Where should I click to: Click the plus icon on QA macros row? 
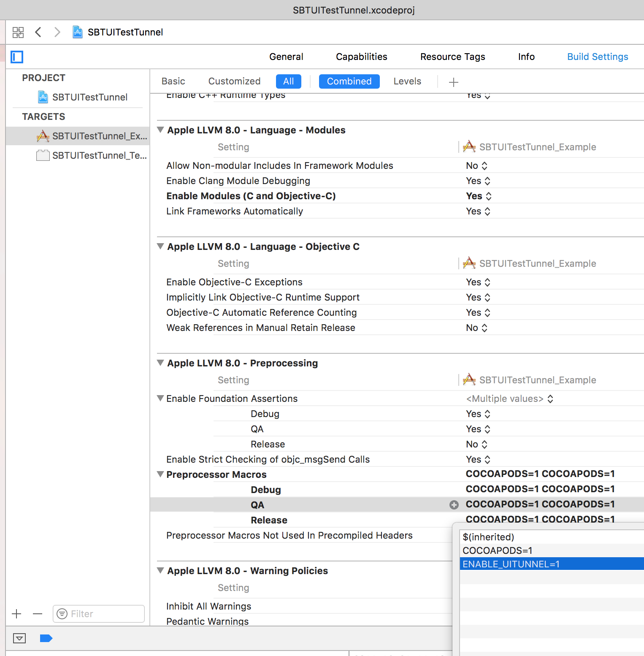tap(454, 505)
